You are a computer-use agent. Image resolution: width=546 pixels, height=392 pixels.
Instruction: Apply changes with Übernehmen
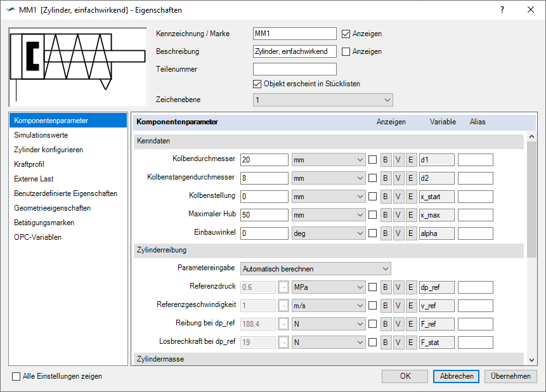[x=510, y=376]
